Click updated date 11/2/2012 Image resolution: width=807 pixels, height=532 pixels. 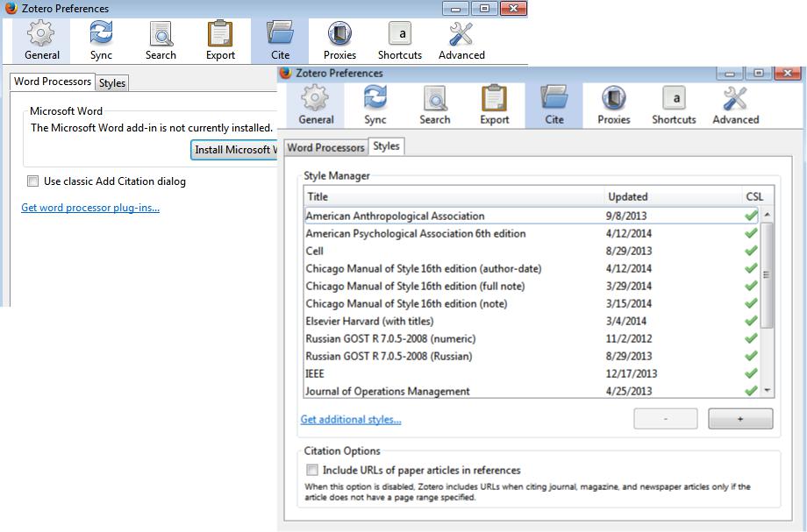(629, 338)
